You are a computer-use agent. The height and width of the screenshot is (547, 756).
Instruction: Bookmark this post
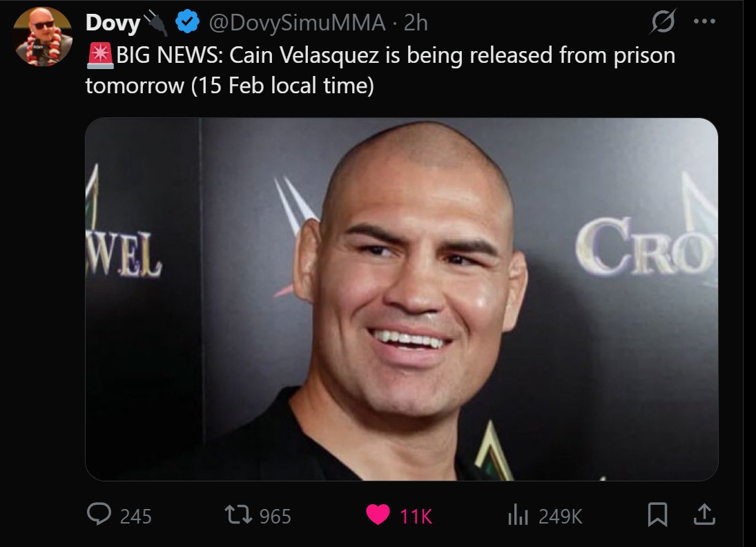click(x=658, y=515)
